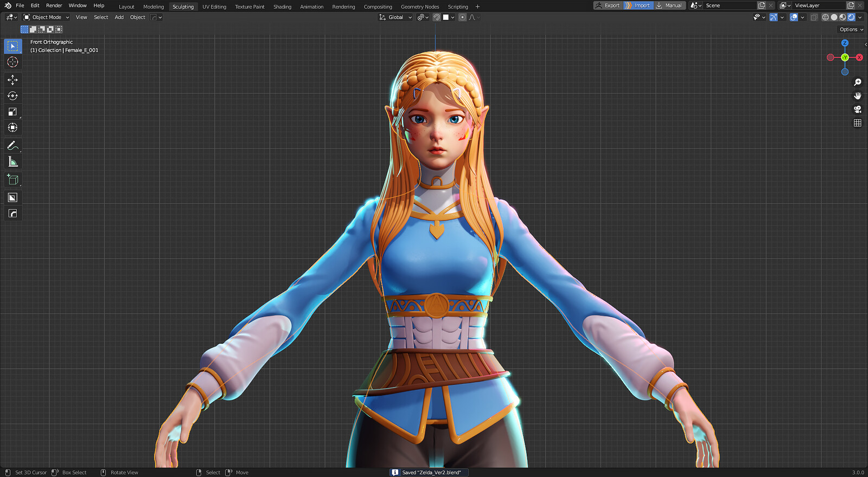Switch to the Shading workspace tab
868x477 pixels.
point(282,7)
